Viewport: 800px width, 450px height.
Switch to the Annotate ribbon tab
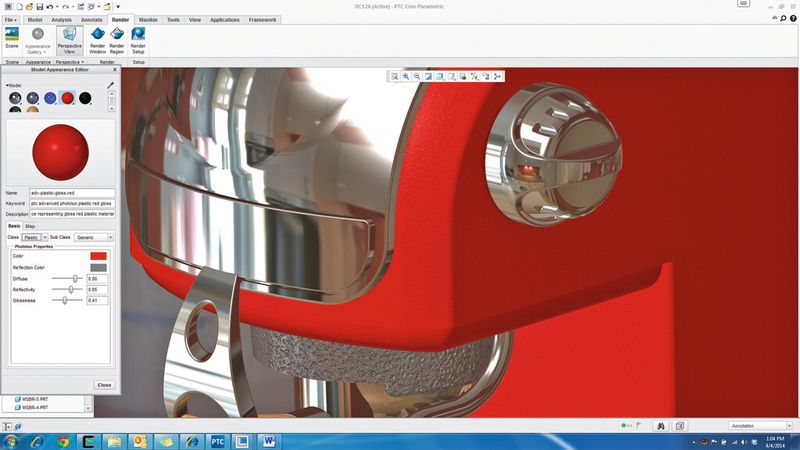pyautogui.click(x=92, y=20)
